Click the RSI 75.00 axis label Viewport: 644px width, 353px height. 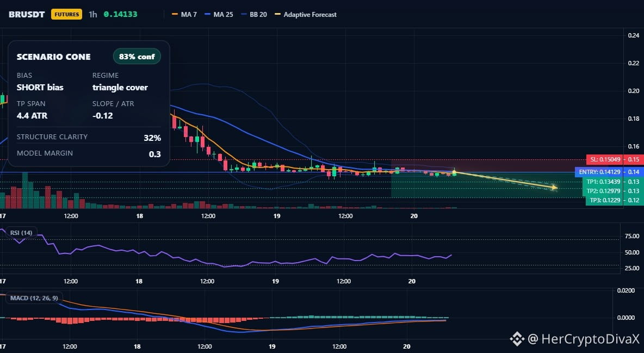click(631, 236)
